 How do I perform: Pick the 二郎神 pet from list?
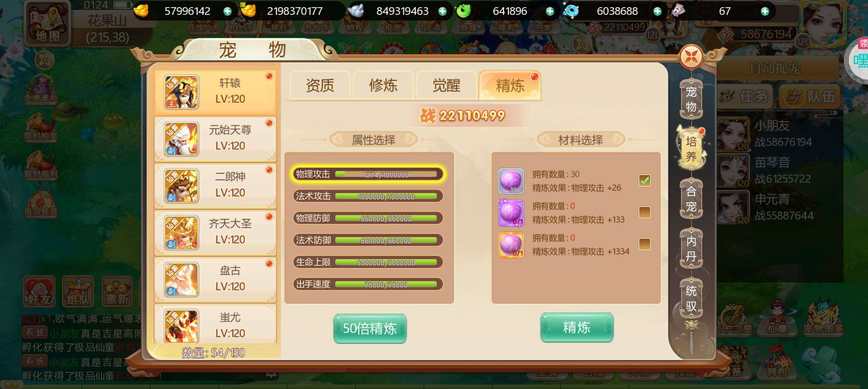click(x=215, y=186)
